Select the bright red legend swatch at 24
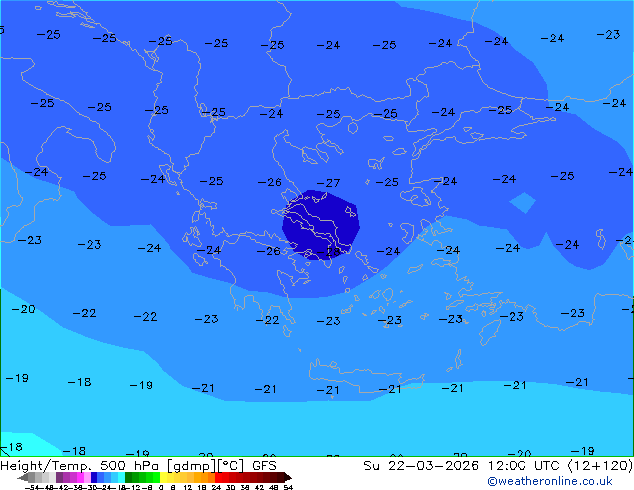The image size is (634, 490). [x=218, y=477]
